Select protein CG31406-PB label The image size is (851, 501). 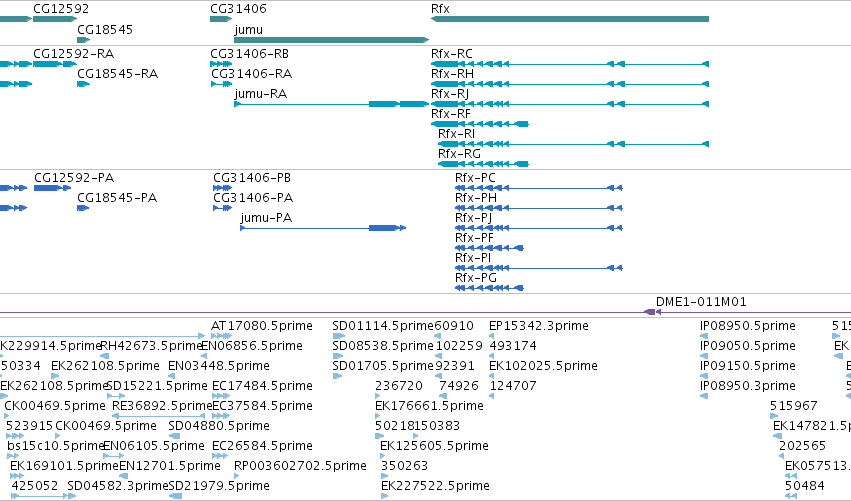click(252, 178)
